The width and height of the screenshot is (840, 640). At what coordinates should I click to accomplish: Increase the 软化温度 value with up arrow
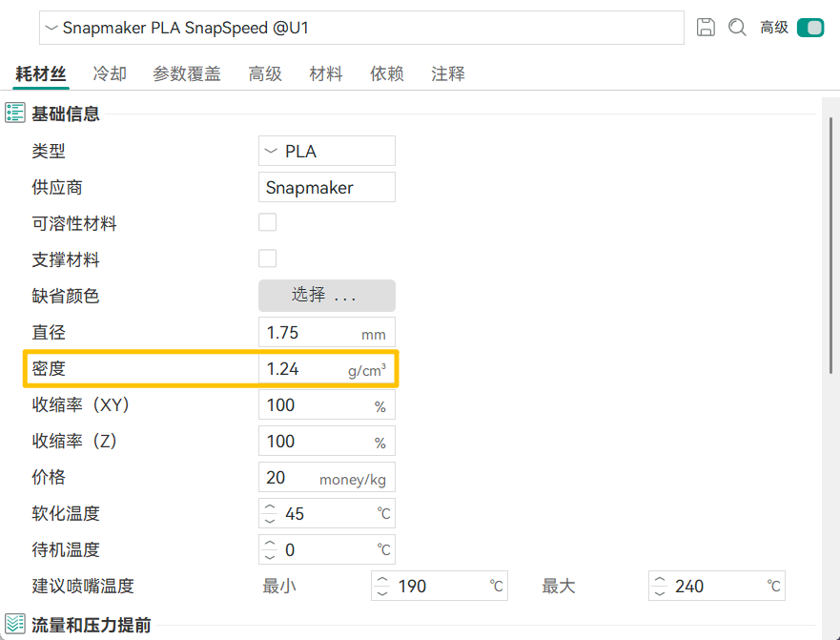click(x=270, y=507)
